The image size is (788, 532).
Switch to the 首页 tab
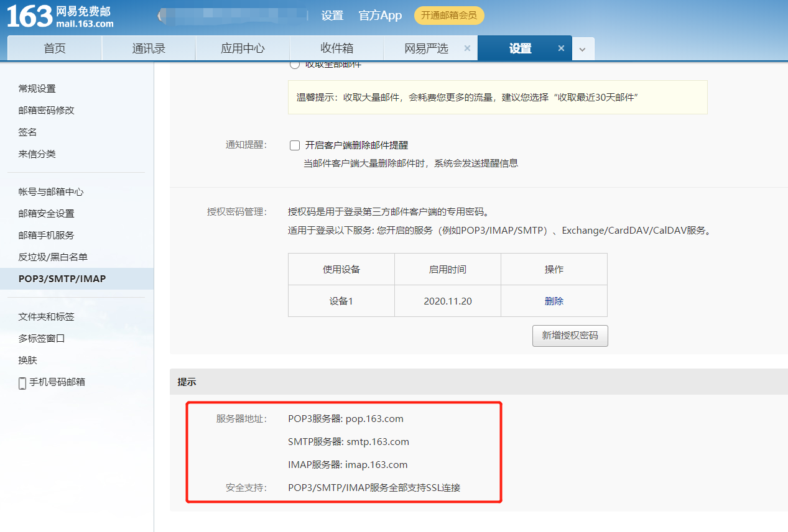tap(55, 48)
